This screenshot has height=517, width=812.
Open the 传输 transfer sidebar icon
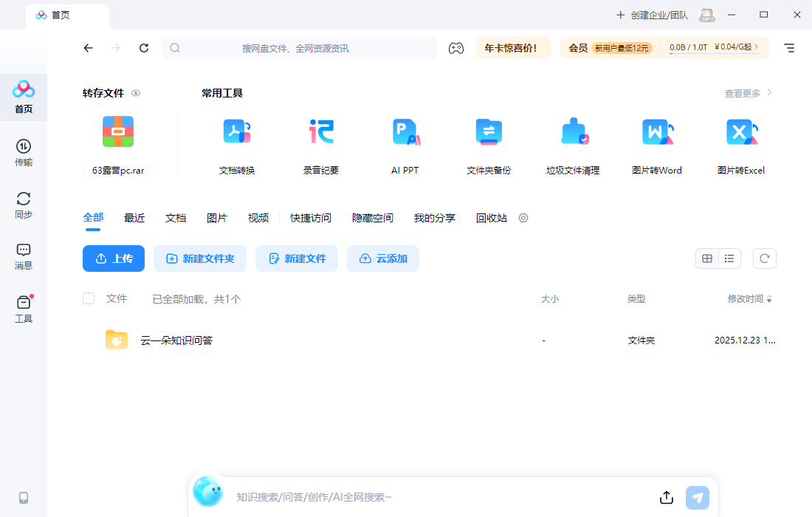24,152
